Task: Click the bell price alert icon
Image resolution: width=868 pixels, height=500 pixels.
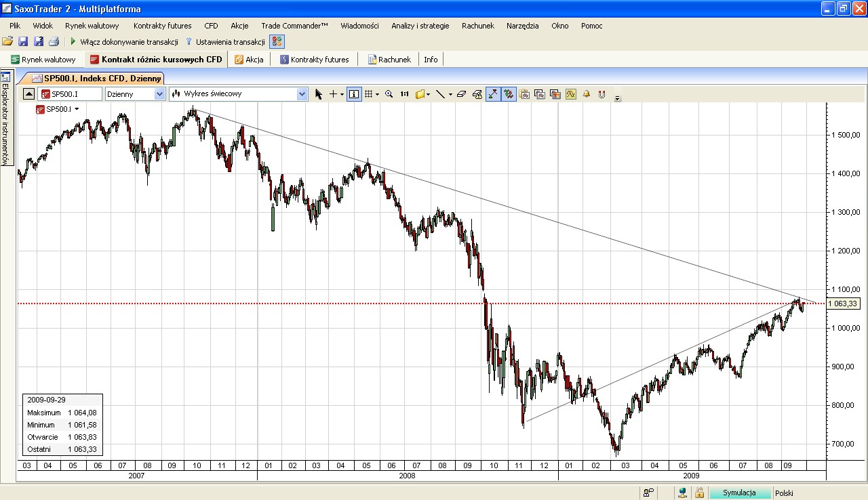Action: click(586, 94)
